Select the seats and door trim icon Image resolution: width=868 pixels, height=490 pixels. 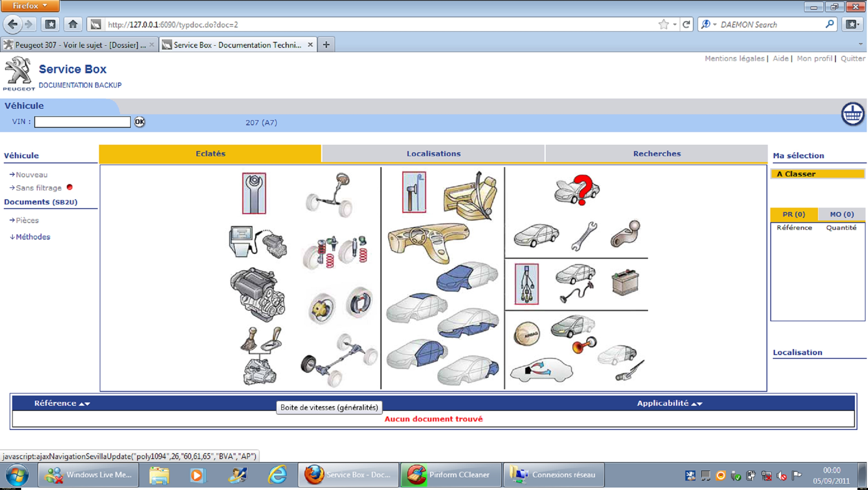pyautogui.click(x=470, y=196)
